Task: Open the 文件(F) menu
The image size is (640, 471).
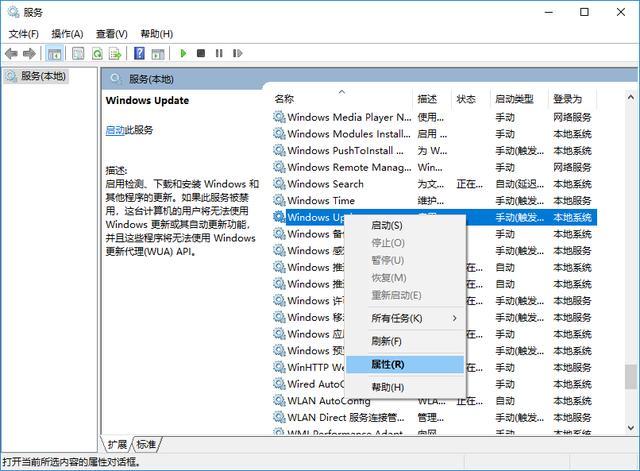Action: tap(24, 34)
